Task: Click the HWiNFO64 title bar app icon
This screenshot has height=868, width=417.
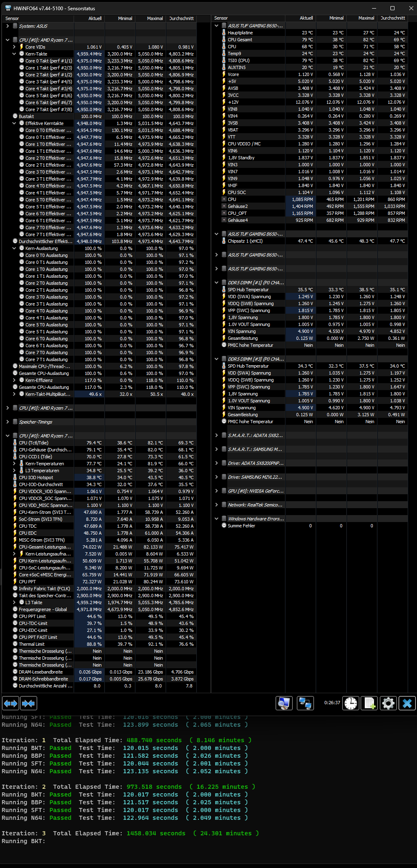Action: (x=8, y=8)
